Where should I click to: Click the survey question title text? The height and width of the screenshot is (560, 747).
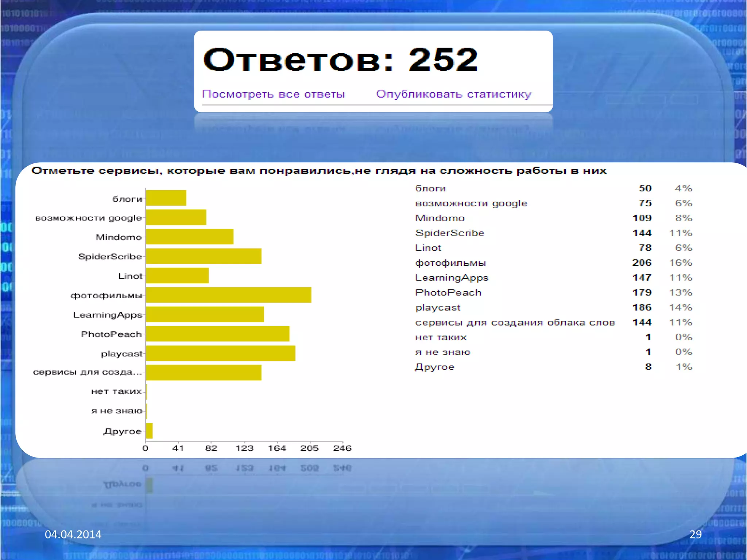point(319,171)
